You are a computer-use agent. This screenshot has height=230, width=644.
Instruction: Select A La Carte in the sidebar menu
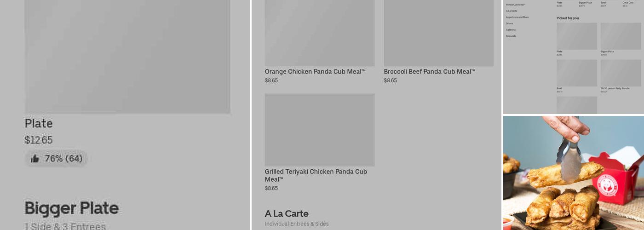[512, 11]
